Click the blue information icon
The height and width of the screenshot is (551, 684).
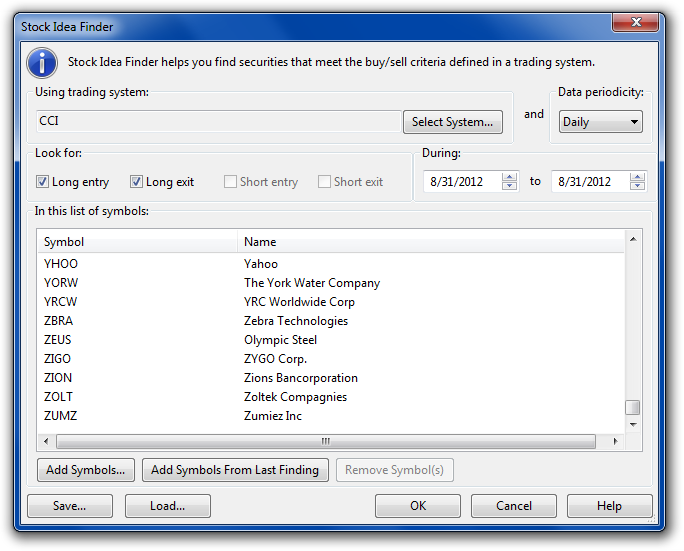pos(41,62)
